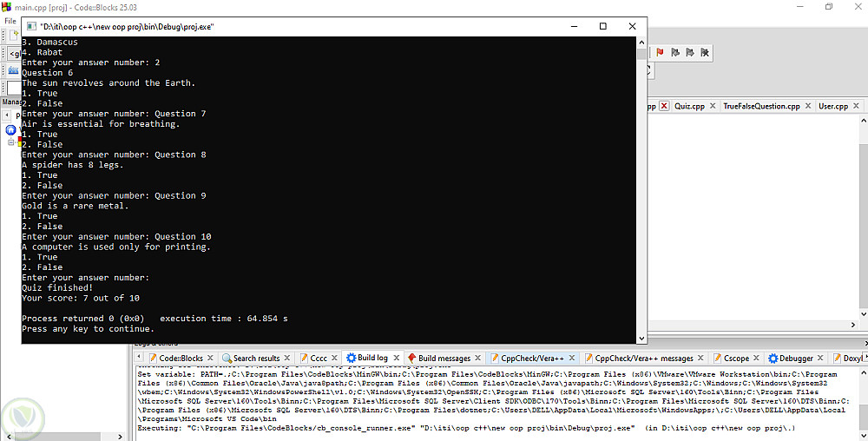Click the editor vertical scrollbar up arrow
Image resolution: width=868 pixels, height=441 pixels.
point(864,120)
